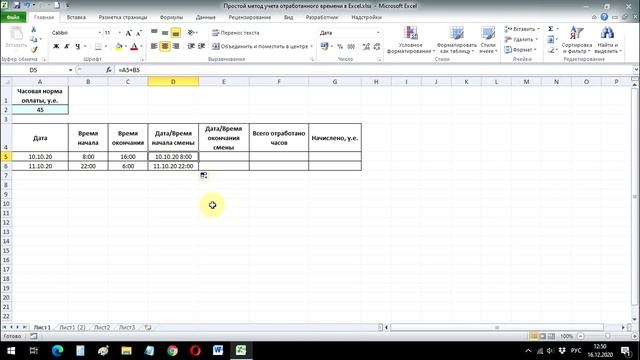Viewport: 640px width, 360px height.
Task: Click the Name Box showing D5
Action: (33, 70)
